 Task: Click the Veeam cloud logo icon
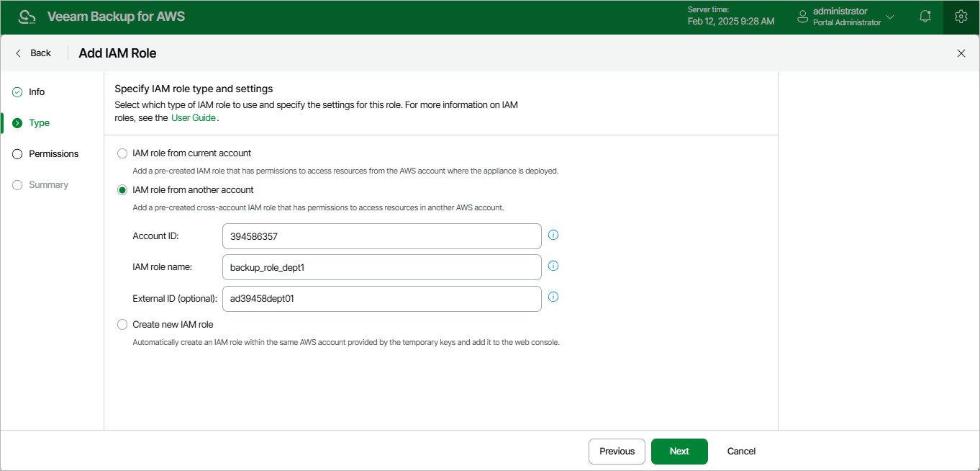(27, 17)
